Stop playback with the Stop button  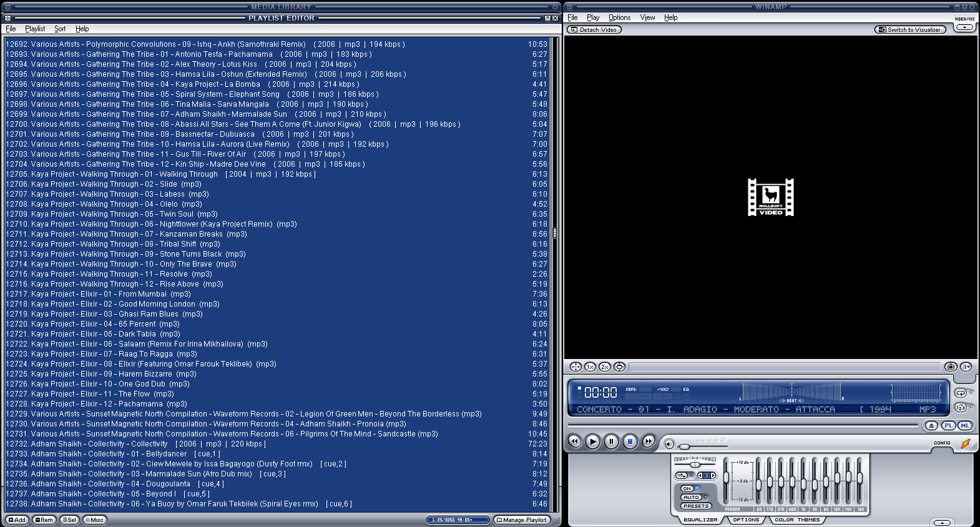[630, 441]
